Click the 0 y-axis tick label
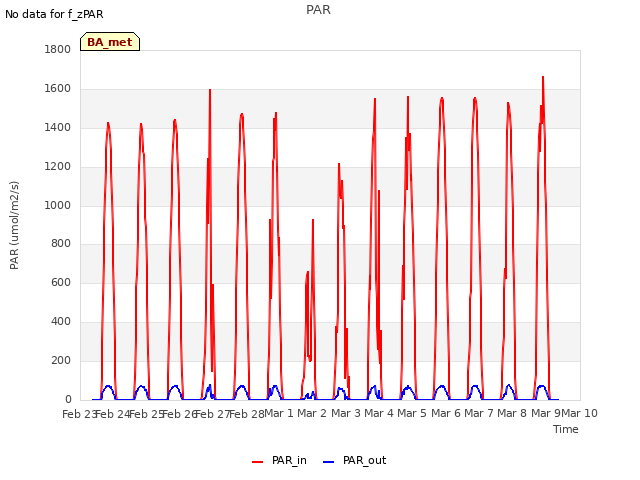The height and width of the screenshot is (480, 640). click(x=68, y=399)
